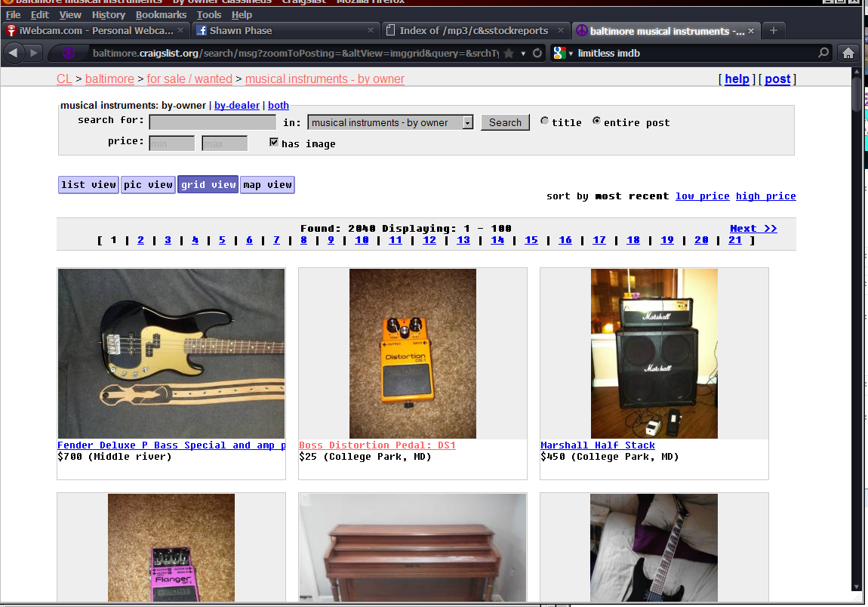Switch to map view
Viewport: 868px width, 607px height.
pos(267,185)
